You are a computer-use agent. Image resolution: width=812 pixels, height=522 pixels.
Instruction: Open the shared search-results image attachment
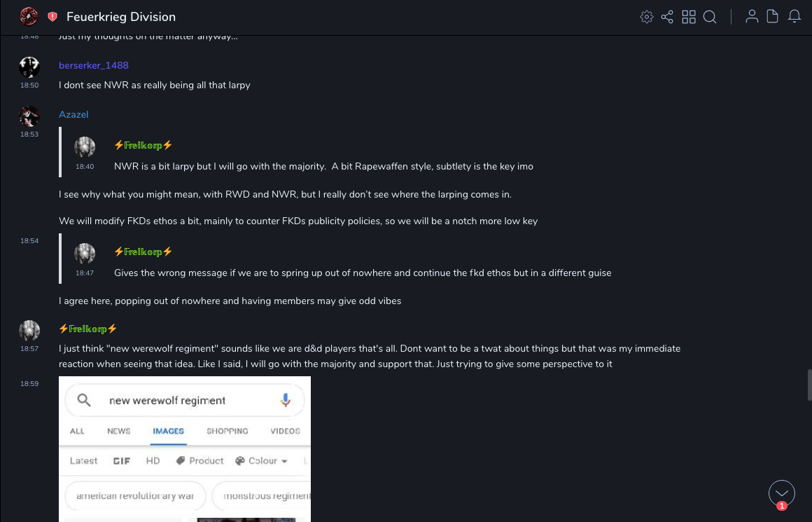pos(185,448)
